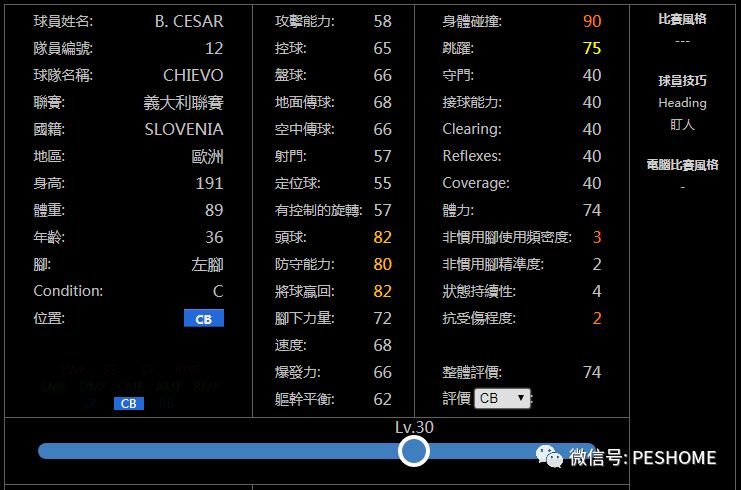741x490 pixels.
Task: Click the 將球贏回 value 82
Action: click(x=382, y=291)
